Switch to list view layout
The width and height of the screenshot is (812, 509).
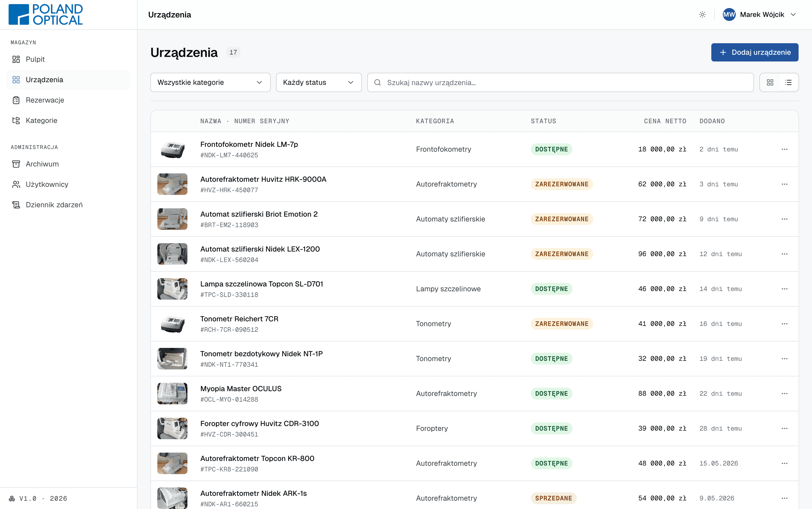[788, 82]
